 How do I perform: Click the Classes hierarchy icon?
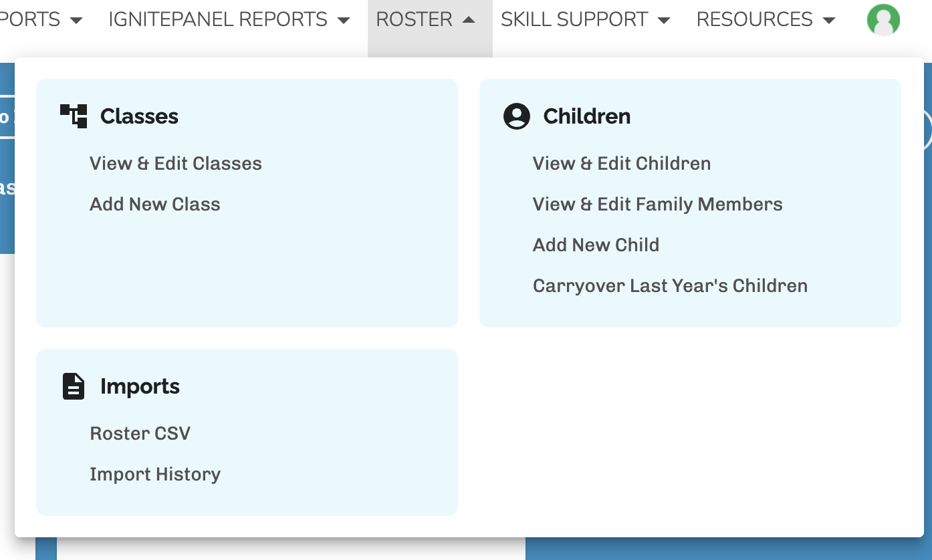(x=74, y=116)
